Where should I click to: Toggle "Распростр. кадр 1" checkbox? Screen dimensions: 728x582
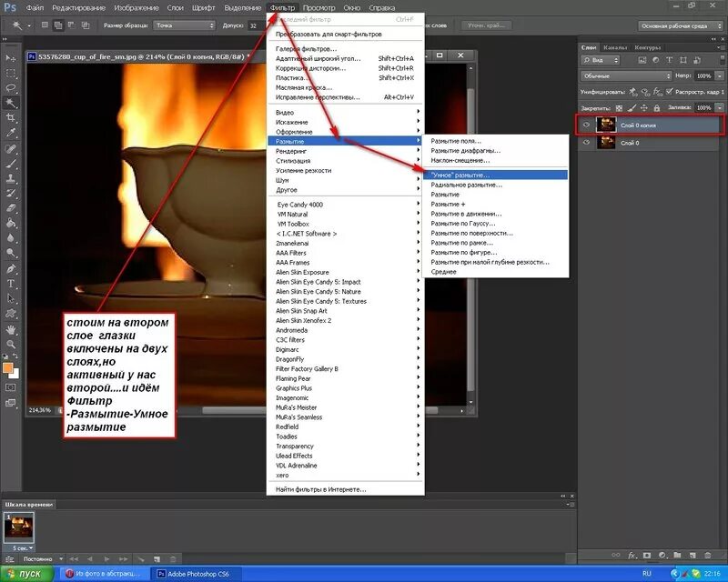click(x=669, y=92)
